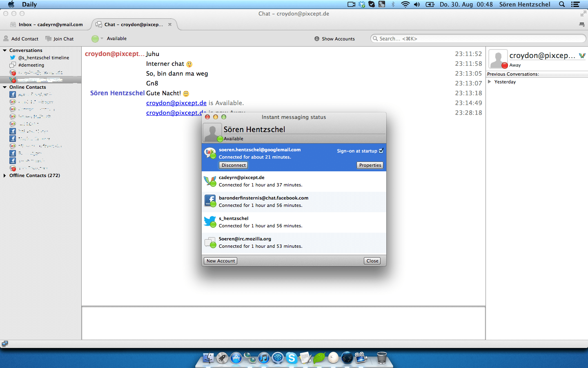Select the #demeeting chat room
The image size is (588, 368).
click(x=31, y=65)
